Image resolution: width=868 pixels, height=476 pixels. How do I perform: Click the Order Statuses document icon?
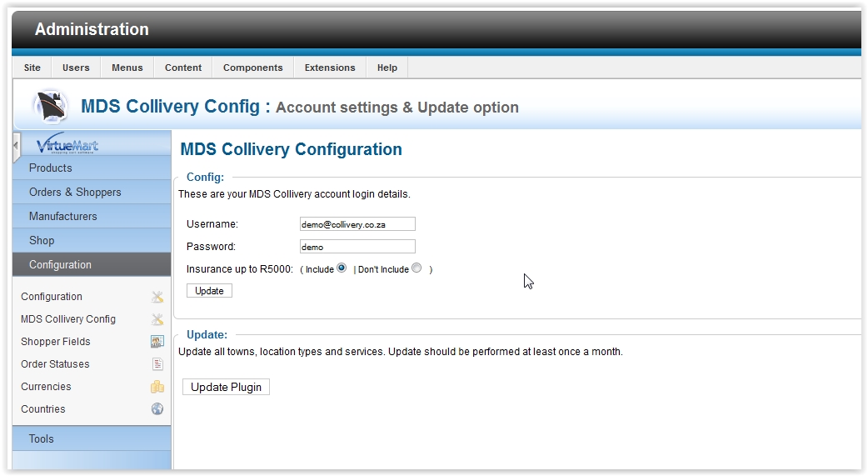click(157, 364)
